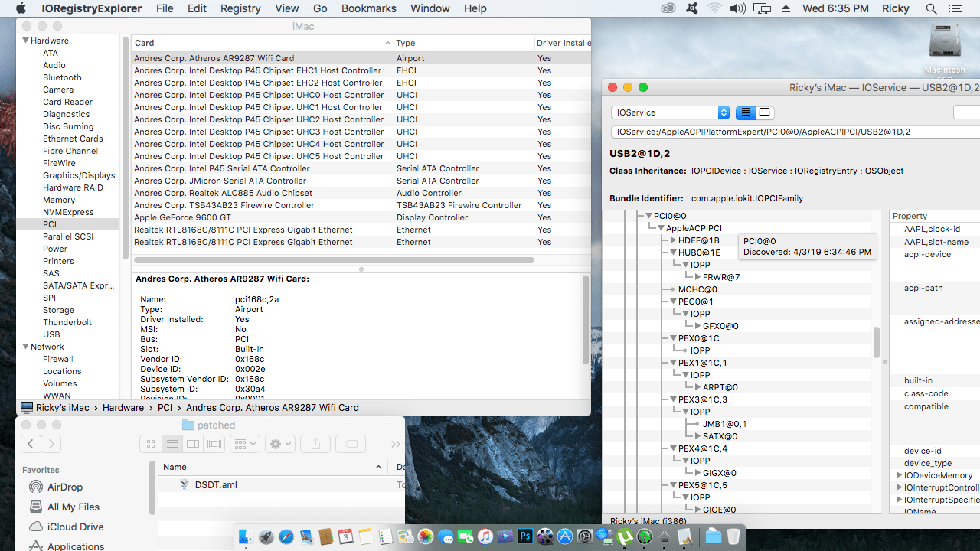Open App Store from the Dock
980x551 pixels.
565,536
